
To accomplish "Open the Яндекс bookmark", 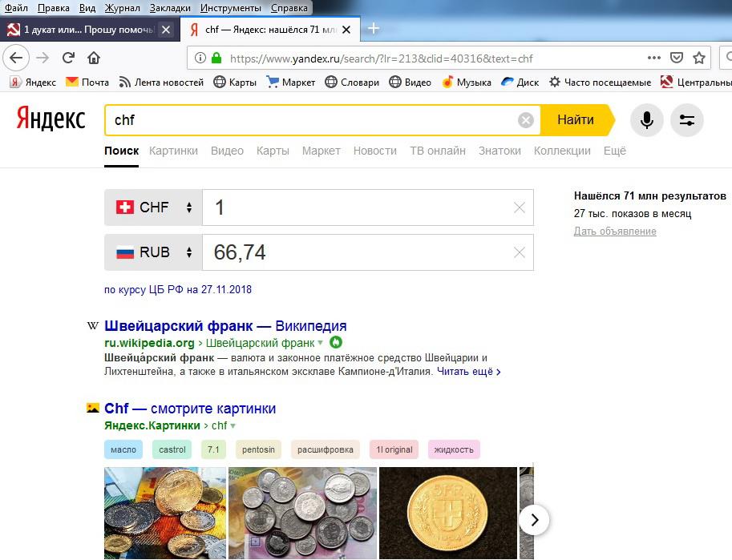I will point(33,83).
